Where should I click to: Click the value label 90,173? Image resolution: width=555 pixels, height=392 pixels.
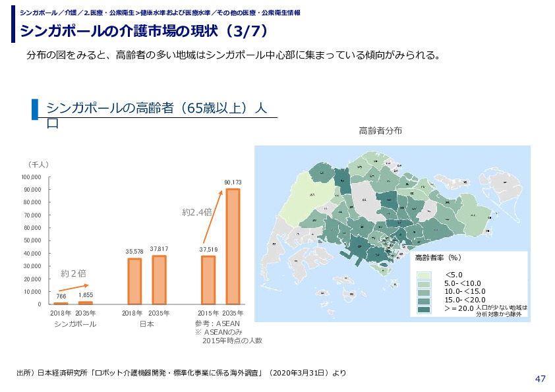tap(233, 182)
